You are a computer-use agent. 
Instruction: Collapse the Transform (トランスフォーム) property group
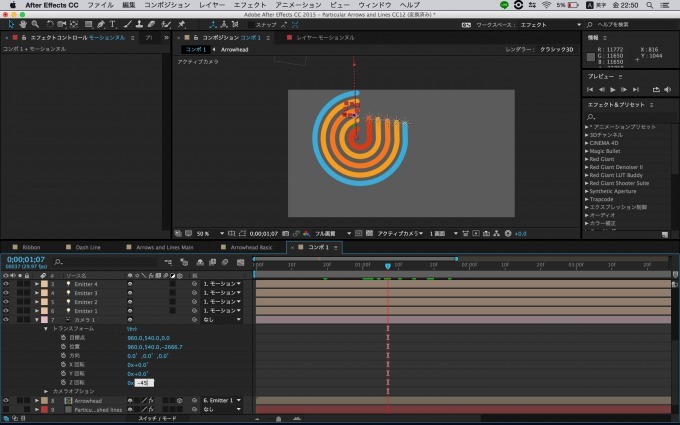45,328
